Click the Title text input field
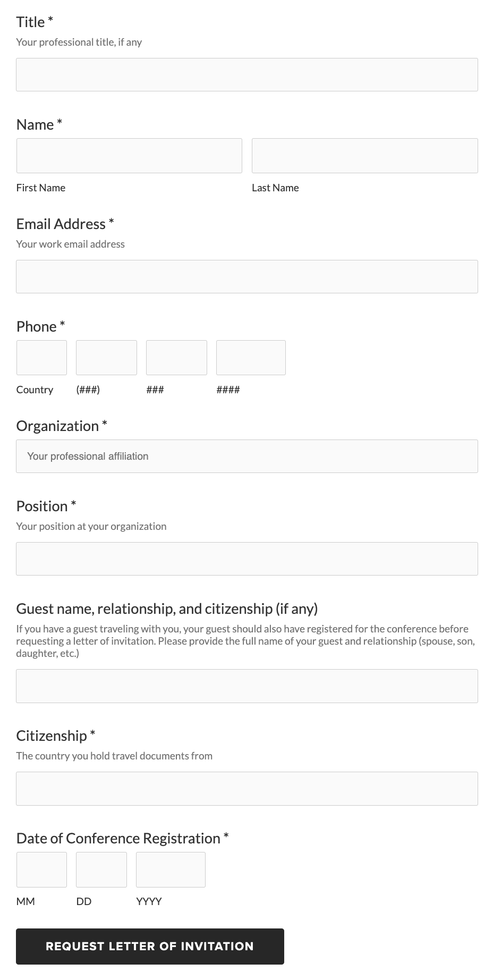Viewport: 493px width, 980px height. pos(246,75)
